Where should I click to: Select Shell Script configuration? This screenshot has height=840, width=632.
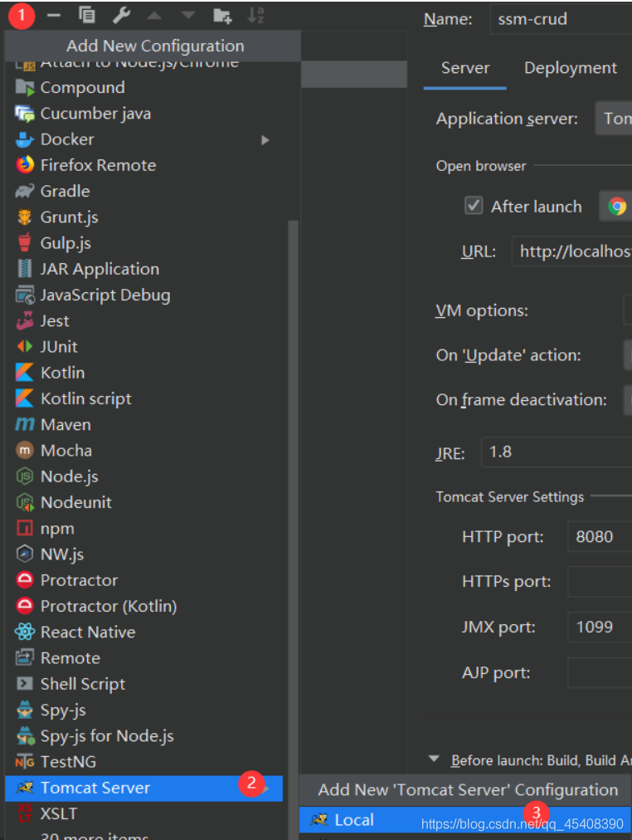tap(143, 684)
